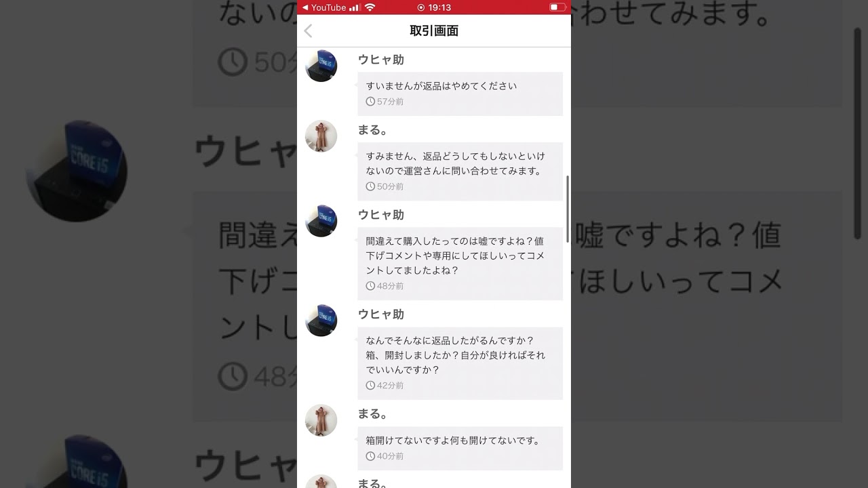Viewport: 868px width, 488px height.
Task: Select the message 箱、開封しましたか
Action: (x=460, y=363)
